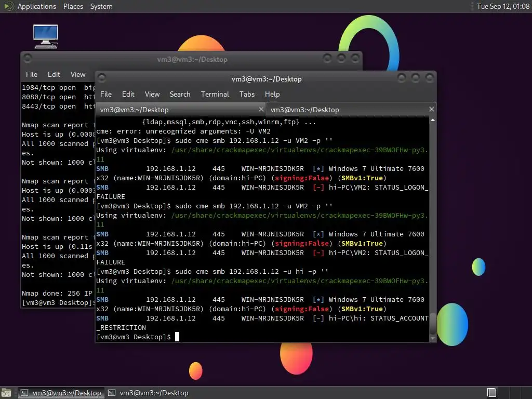Minimize the background terminal window
Screen dimensions: 532x399
(x=327, y=58)
